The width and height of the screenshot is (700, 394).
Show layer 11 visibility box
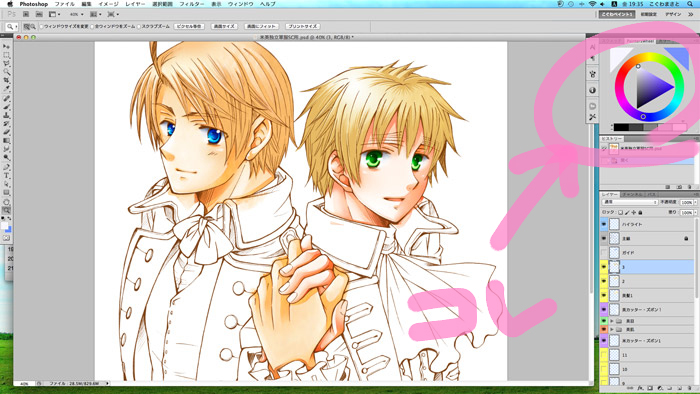pos(604,355)
